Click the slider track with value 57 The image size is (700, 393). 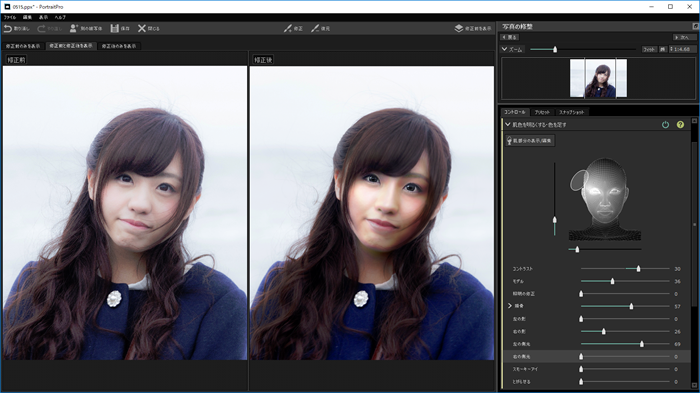click(625, 306)
